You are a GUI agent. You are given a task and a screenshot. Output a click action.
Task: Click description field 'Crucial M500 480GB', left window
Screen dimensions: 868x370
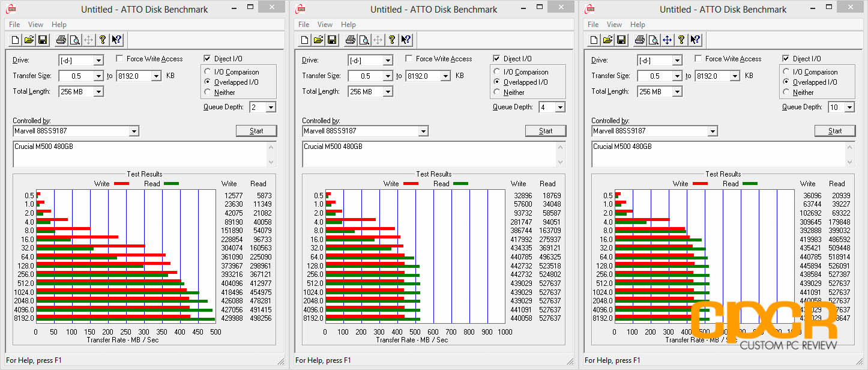[144, 154]
